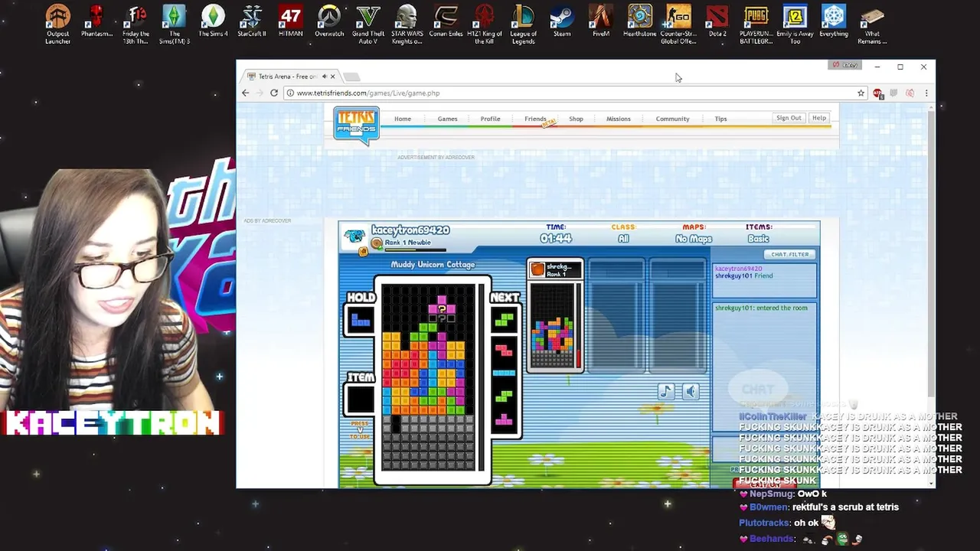Viewport: 980px width, 551px height.
Task: Open Hearthstone desktop shortcut
Action: [639, 21]
